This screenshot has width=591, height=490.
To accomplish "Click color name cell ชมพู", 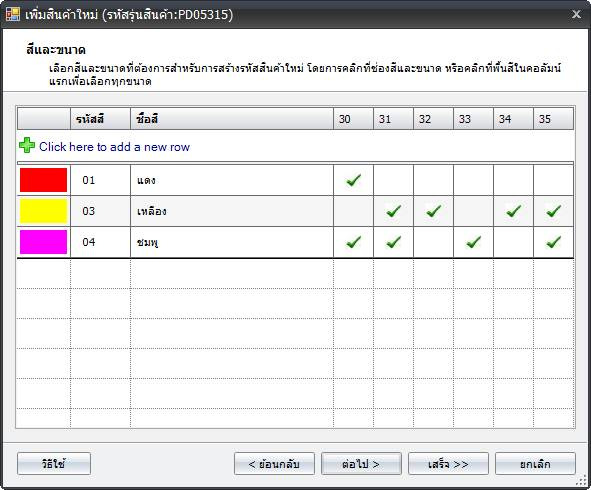I will (x=232, y=242).
